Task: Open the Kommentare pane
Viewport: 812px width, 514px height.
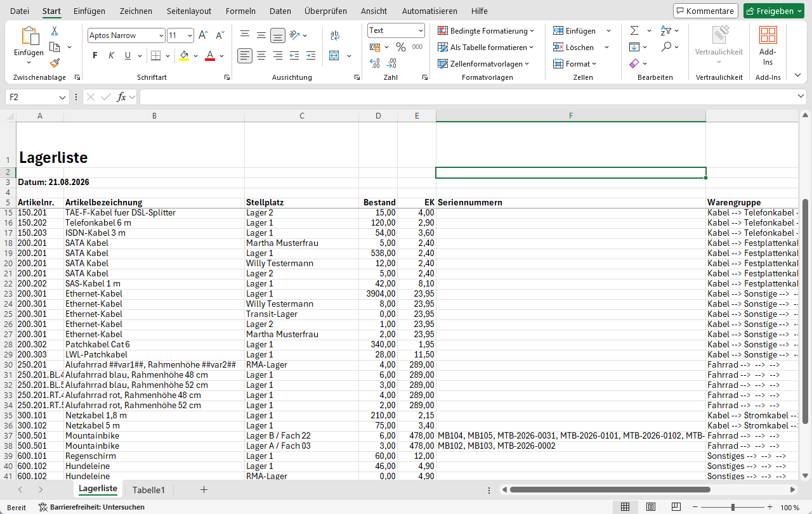Action: [705, 11]
